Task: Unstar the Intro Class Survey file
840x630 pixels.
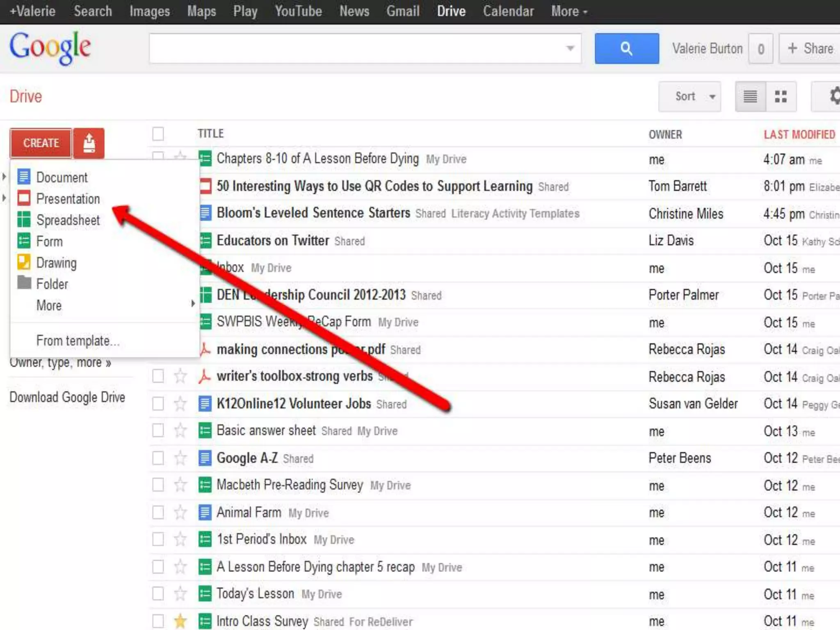Action: (x=180, y=621)
